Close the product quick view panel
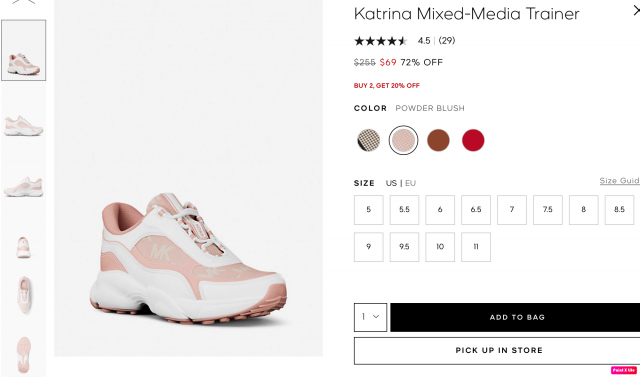 pos(636,11)
